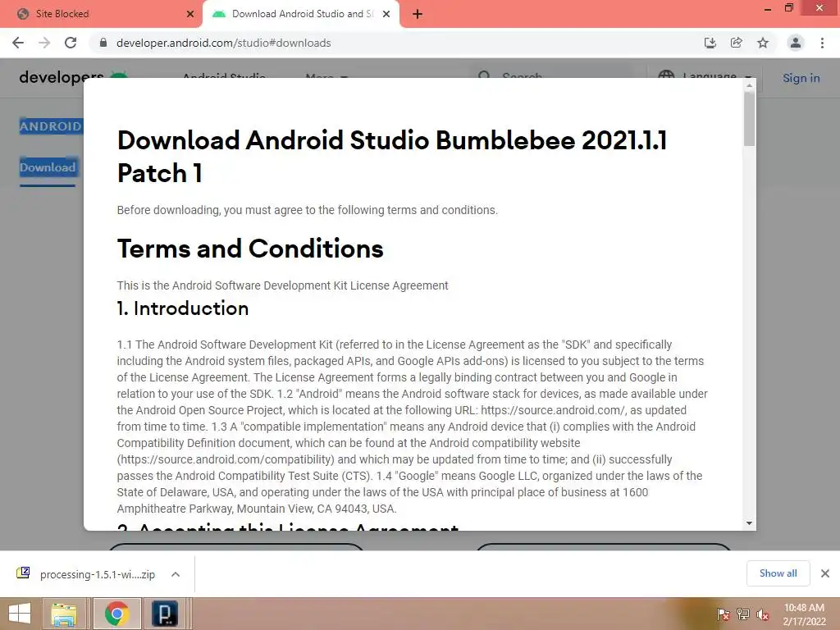This screenshot has height=630, width=840.
Task: Close the Download Android Studio tab
Action: coord(386,14)
